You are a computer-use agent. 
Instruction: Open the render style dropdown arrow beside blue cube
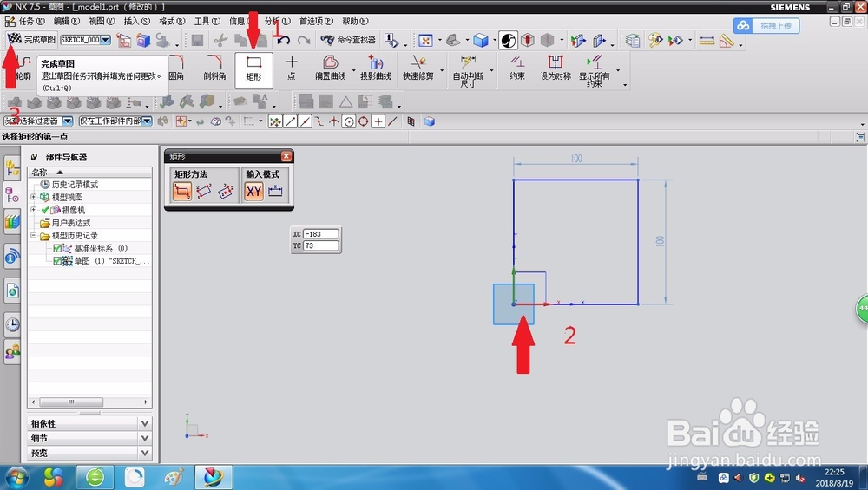pos(493,41)
